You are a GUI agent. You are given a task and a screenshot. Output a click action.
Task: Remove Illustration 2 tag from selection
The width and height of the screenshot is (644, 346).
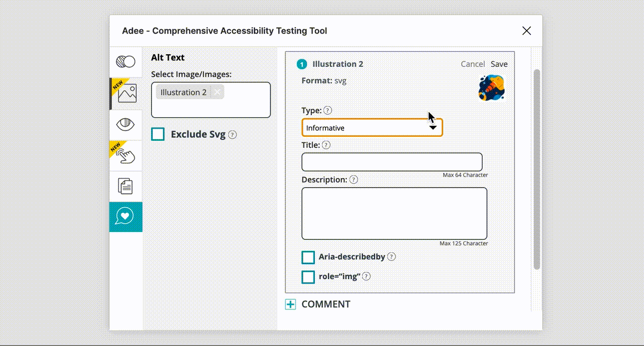click(217, 92)
